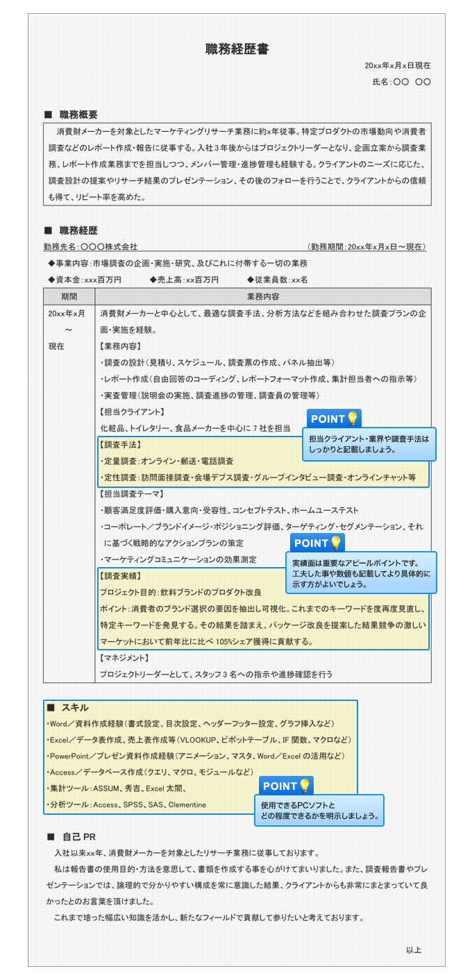The image size is (472, 980).
Task: Click the line 化粧品、トイレタリー、食品メーカーを中心に7社を担当
Action: (x=195, y=428)
